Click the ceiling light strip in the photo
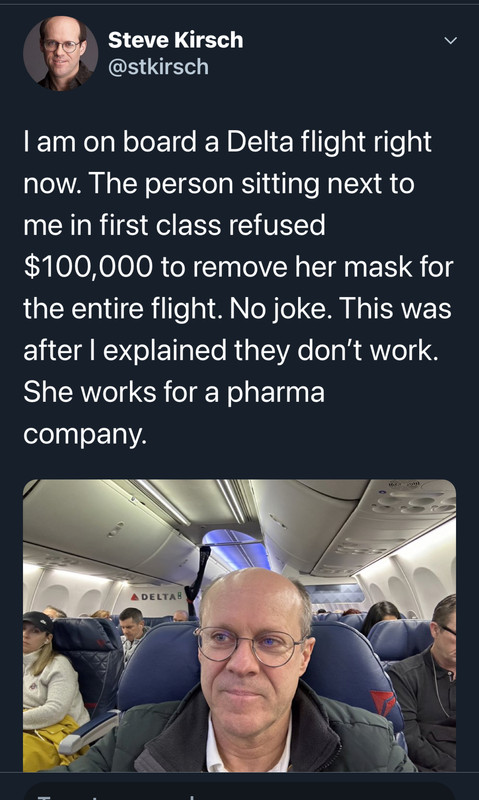479x800 pixels. pyautogui.click(x=163, y=503)
